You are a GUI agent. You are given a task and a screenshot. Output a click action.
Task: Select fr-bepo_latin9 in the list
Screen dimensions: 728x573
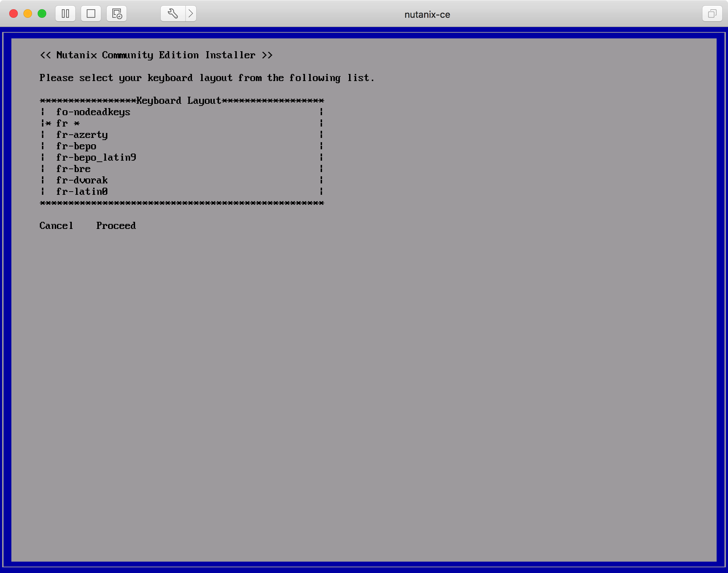[x=96, y=158]
